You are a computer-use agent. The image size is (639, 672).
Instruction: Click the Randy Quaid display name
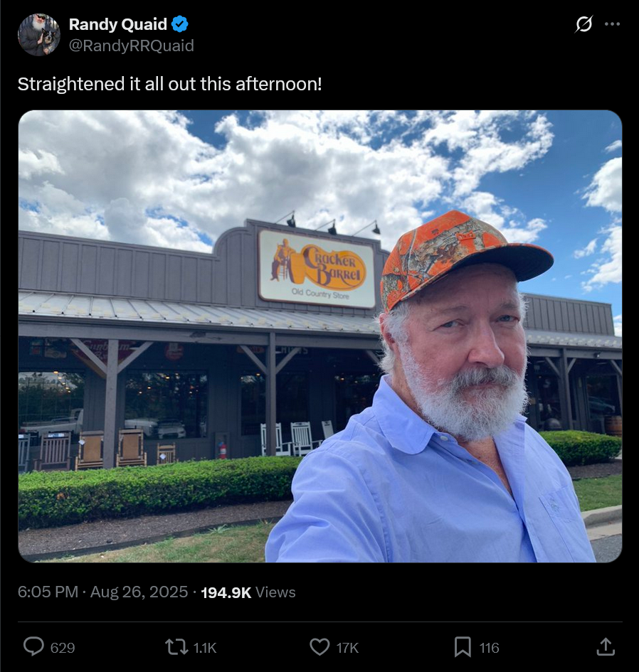tap(118, 24)
